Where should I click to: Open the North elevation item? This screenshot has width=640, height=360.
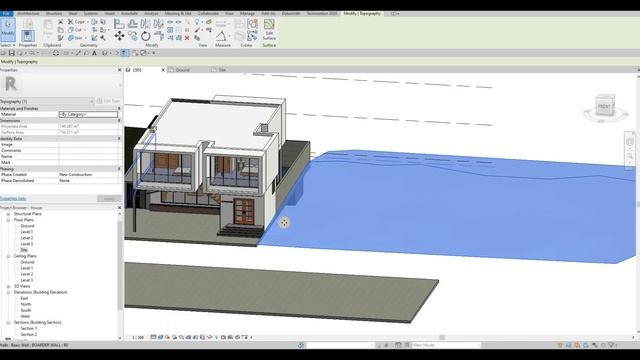point(26,304)
